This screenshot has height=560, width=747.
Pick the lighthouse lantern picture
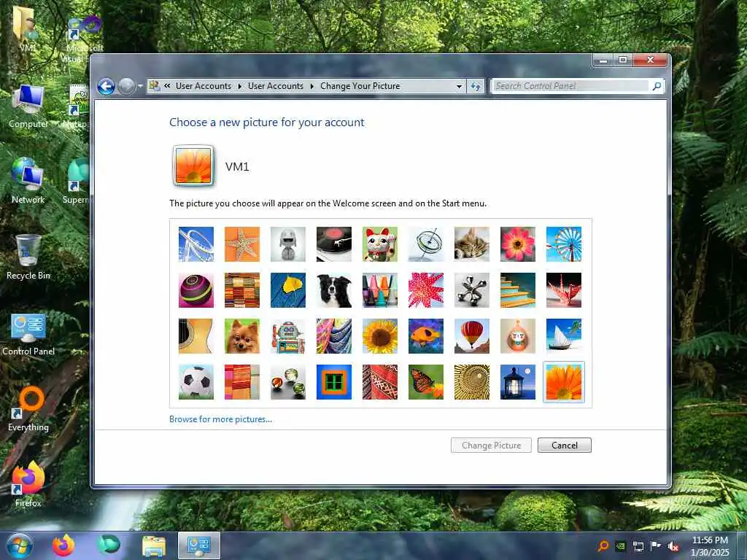[x=518, y=382]
